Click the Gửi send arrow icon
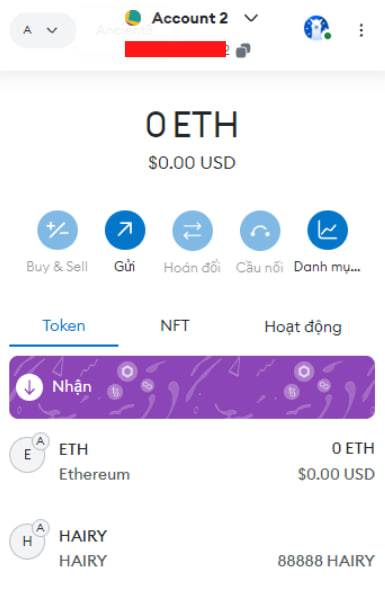 point(125,230)
